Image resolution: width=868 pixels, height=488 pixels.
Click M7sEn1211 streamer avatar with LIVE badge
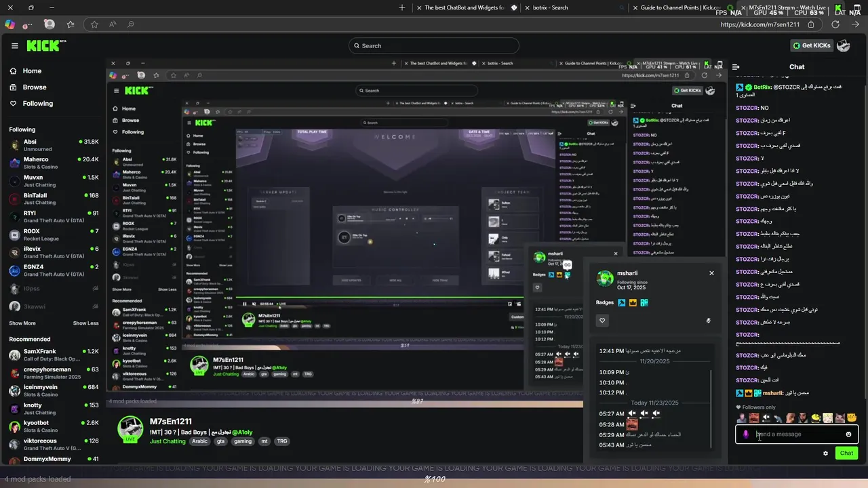point(130,430)
